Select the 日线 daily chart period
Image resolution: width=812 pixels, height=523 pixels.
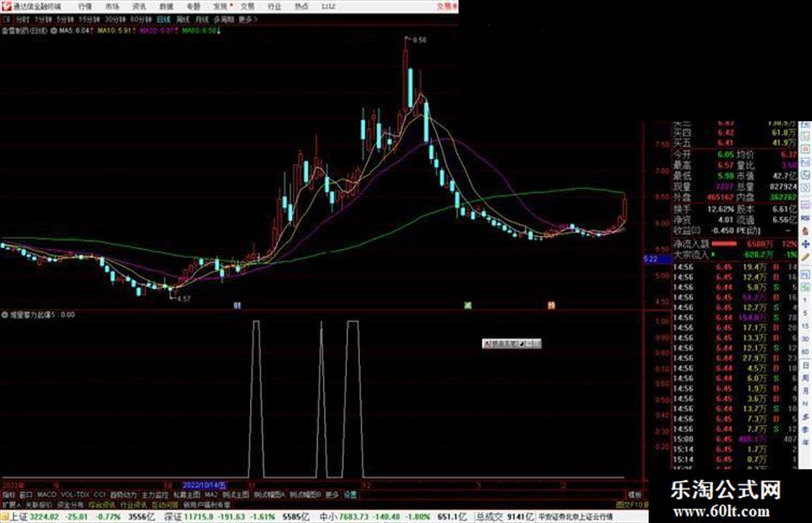pos(163,19)
